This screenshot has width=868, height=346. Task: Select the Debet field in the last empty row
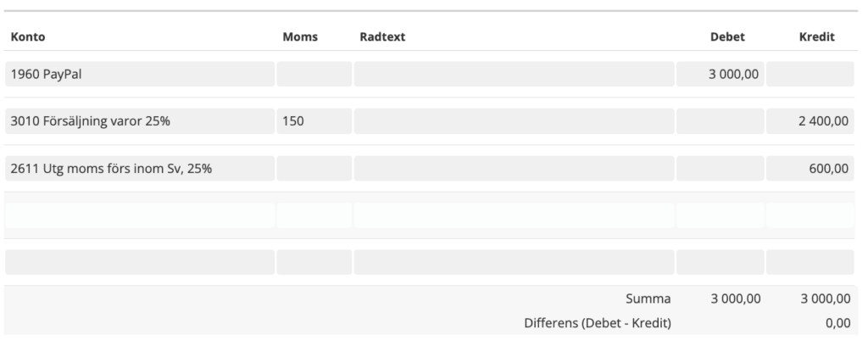tap(720, 262)
